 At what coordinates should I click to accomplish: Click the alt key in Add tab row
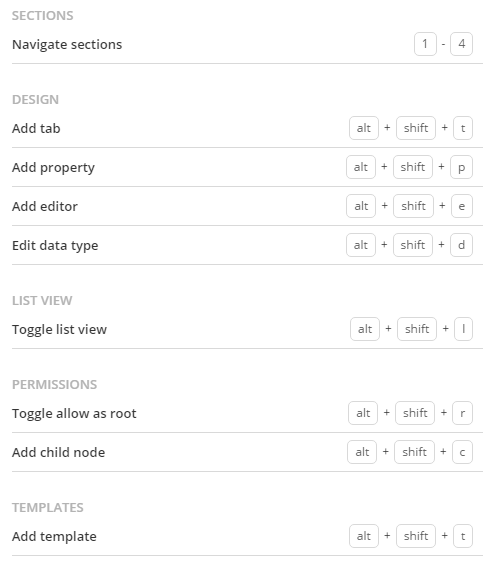click(x=364, y=128)
